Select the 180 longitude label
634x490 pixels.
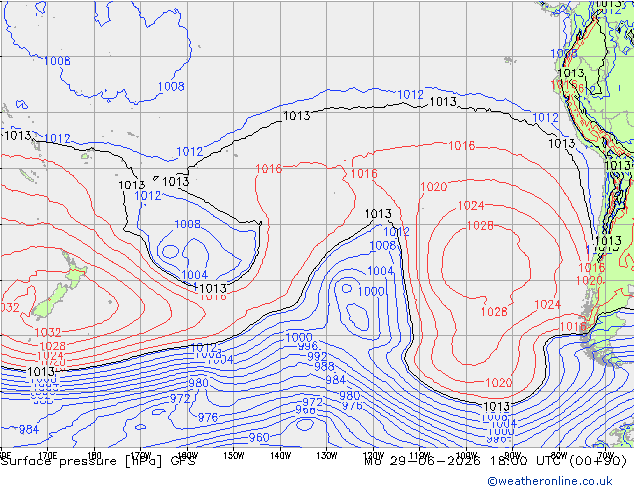pyautogui.click(x=94, y=456)
